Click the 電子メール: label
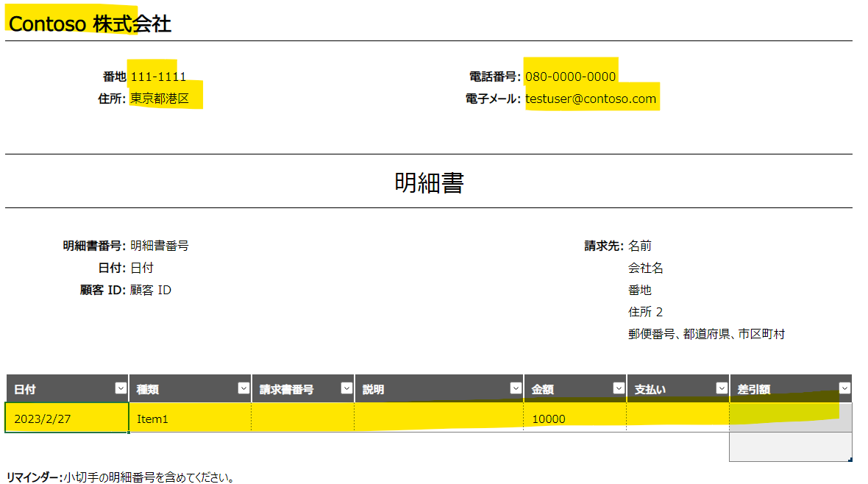The image size is (868, 484). [x=493, y=99]
